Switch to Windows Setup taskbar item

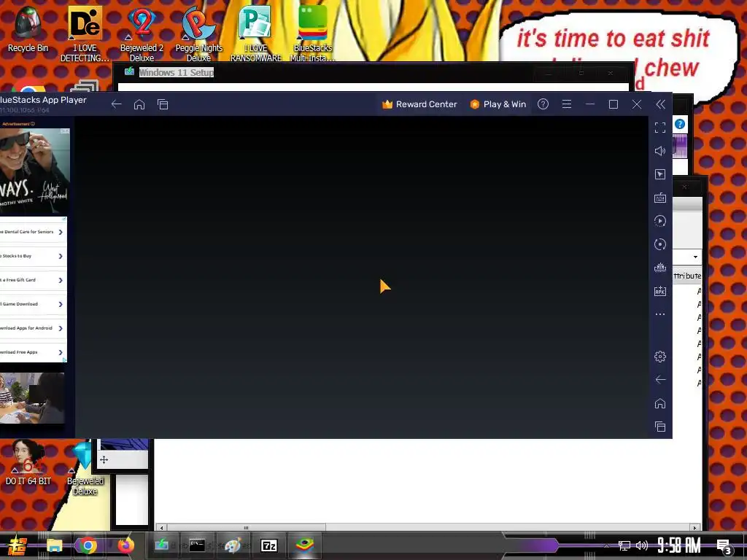162,545
